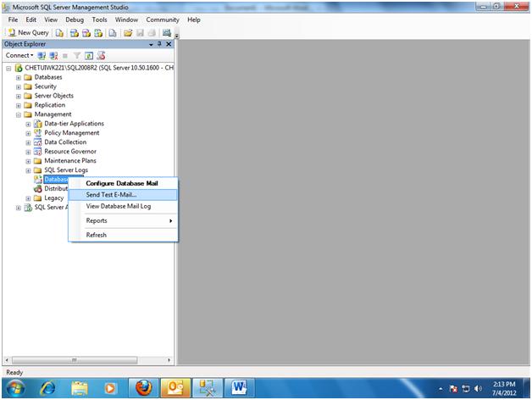
Task: Click the Save icon in toolbar
Action: (x=140, y=33)
